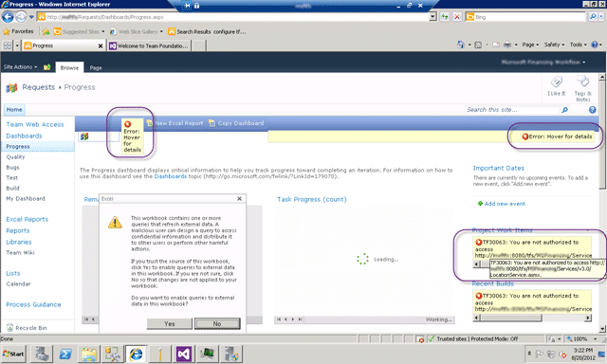Click the Search this site input field
The image size is (607, 364).
point(512,110)
